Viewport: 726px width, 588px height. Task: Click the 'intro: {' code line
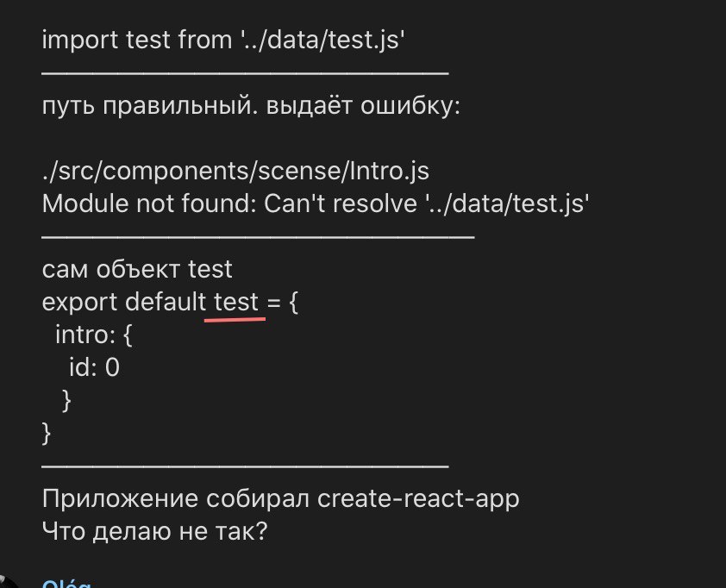(x=94, y=335)
